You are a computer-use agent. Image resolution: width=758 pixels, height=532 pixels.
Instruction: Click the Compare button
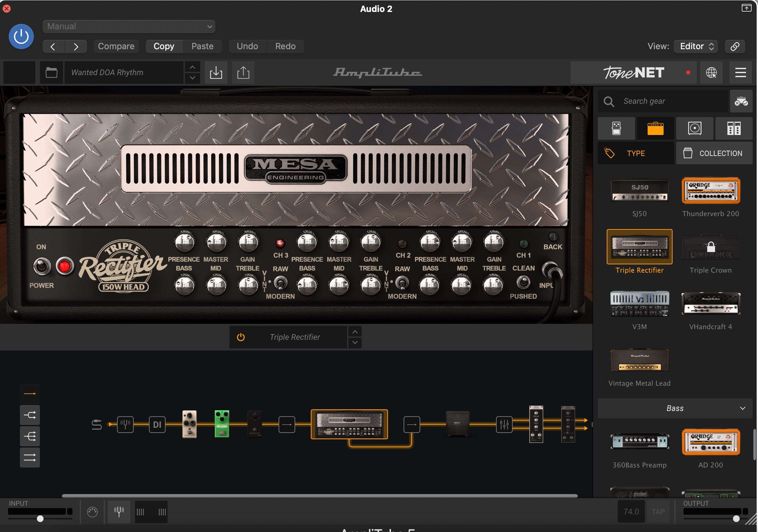point(116,47)
